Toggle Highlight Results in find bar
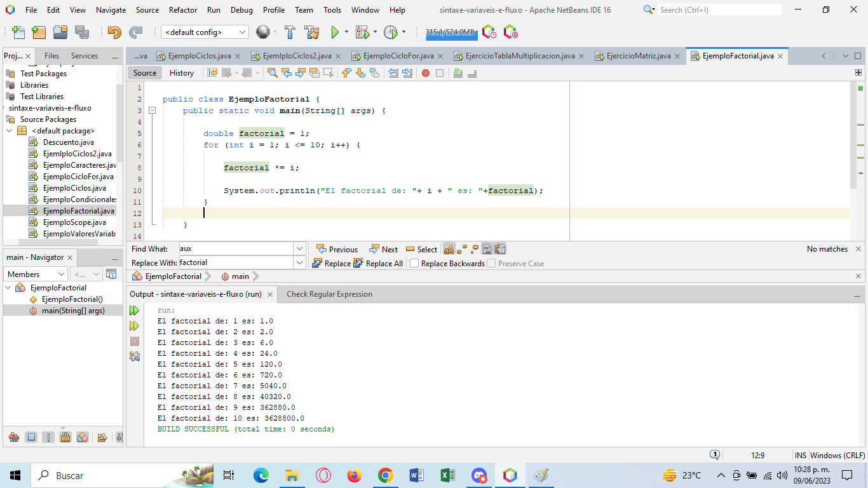 [487, 249]
